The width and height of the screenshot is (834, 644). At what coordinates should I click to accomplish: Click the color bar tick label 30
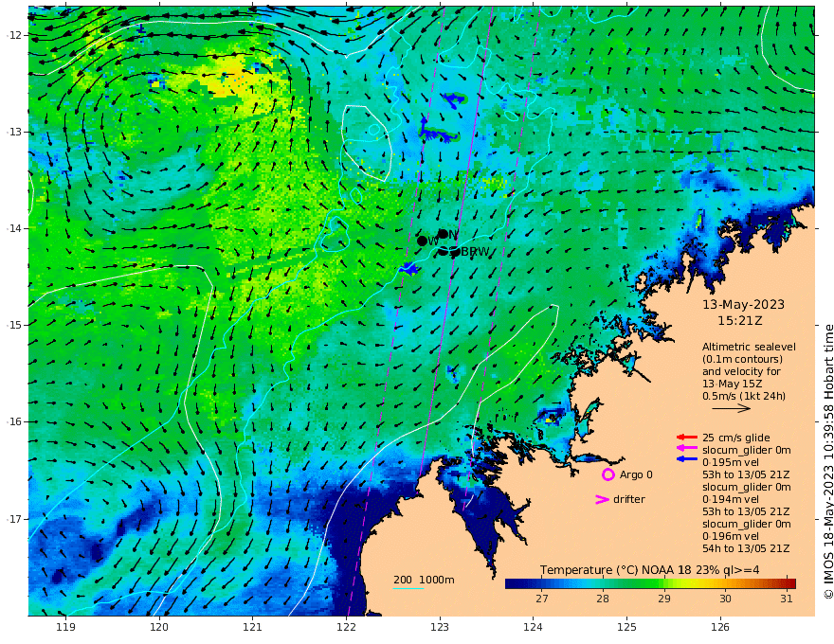point(725,599)
